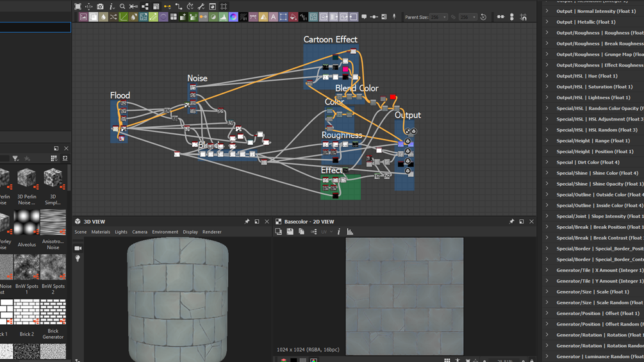The image size is (644, 362).
Task: Open the UV dropdown in the 2D view
Action: (x=327, y=231)
